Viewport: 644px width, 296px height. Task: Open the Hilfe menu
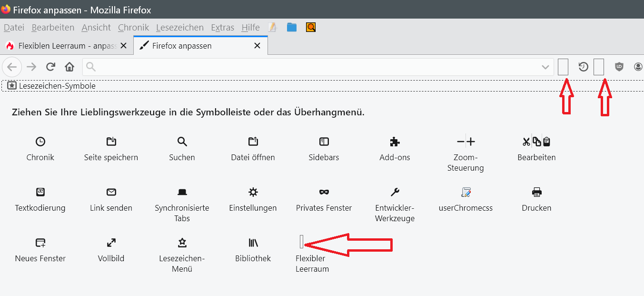[250, 28]
